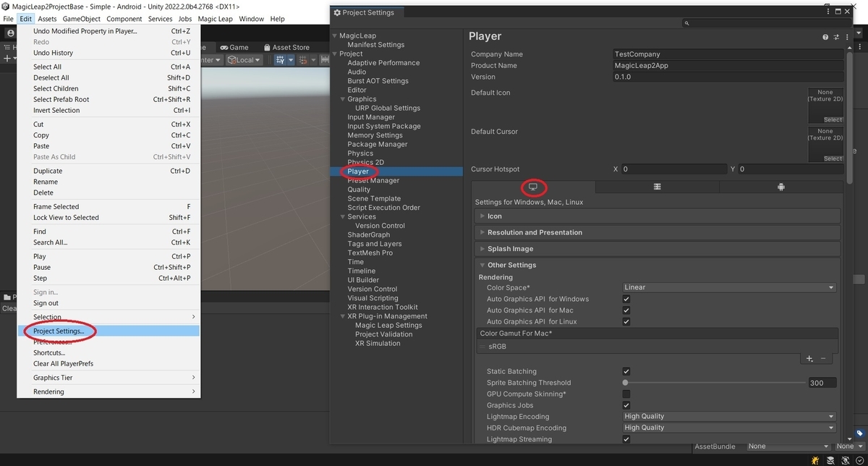Screen dimensions: 868x466
Task: Click the account icon in Unity toolbar
Action: pos(11,33)
